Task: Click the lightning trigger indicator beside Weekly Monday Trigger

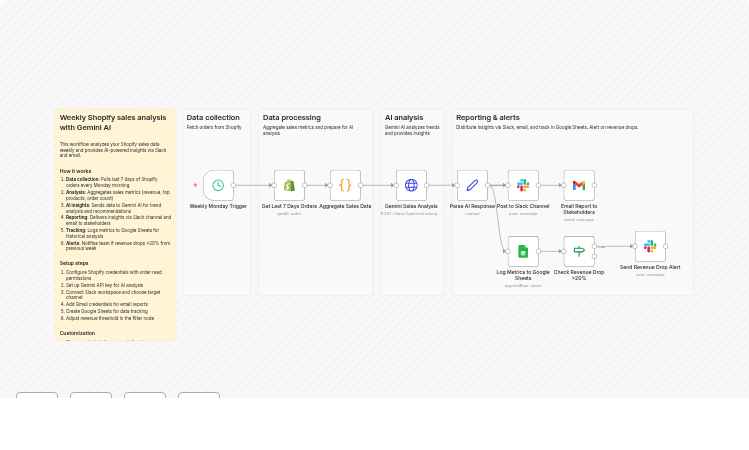Action: (195, 185)
